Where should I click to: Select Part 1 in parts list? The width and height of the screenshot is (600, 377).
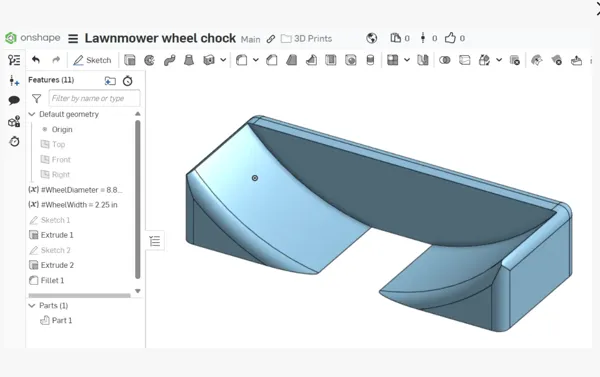point(56,320)
